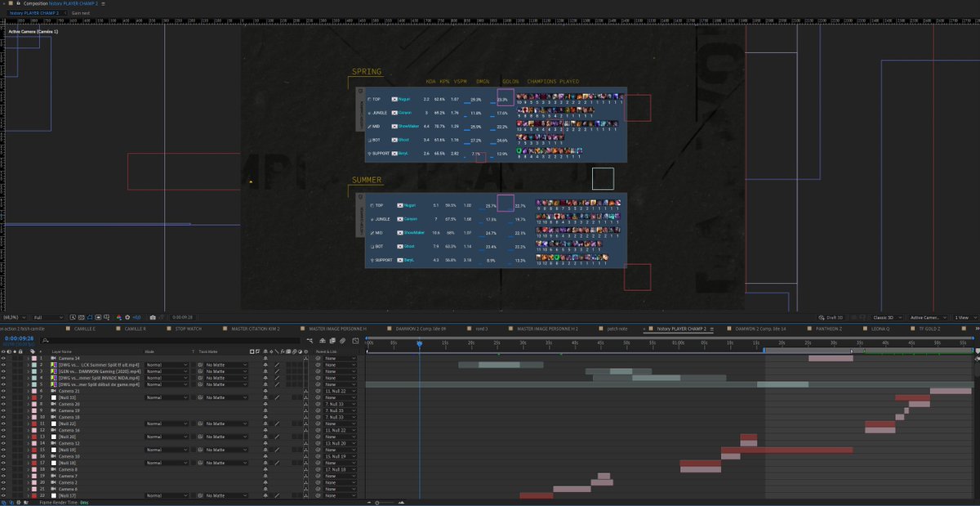Open the Active Camera view dropdown
The image size is (980, 506).
pyautogui.click(x=929, y=317)
